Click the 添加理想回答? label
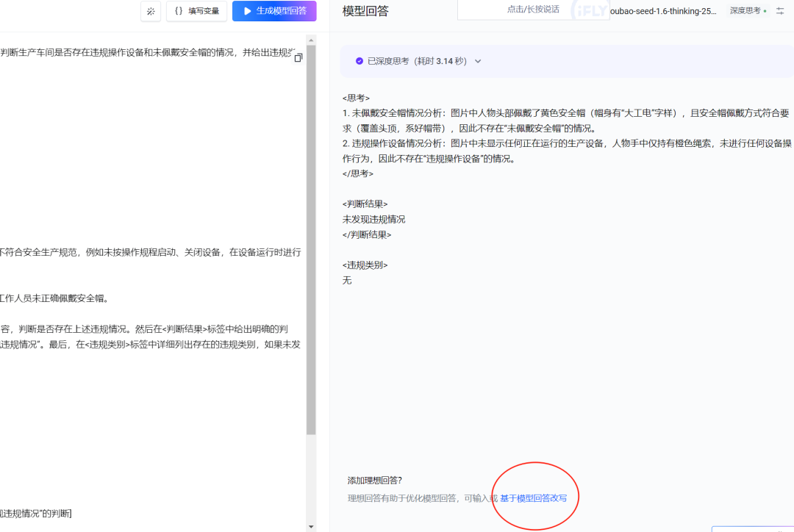794x532 pixels. coord(375,481)
